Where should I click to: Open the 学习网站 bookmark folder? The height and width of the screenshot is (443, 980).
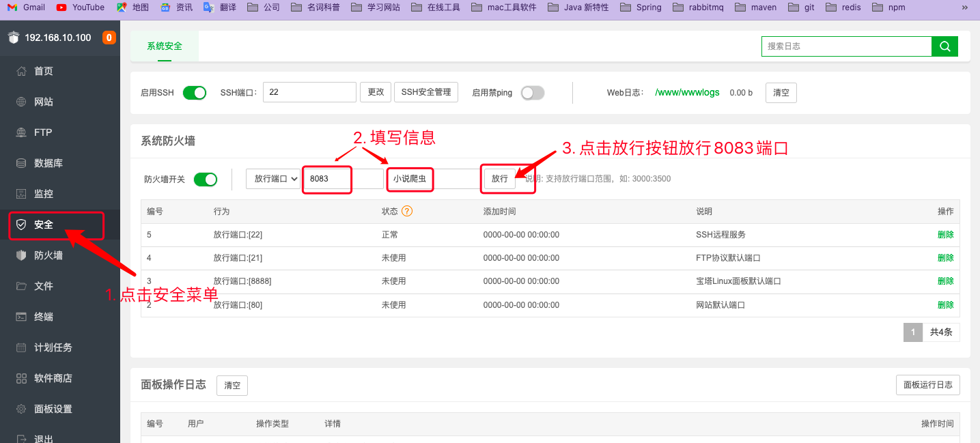(x=376, y=8)
